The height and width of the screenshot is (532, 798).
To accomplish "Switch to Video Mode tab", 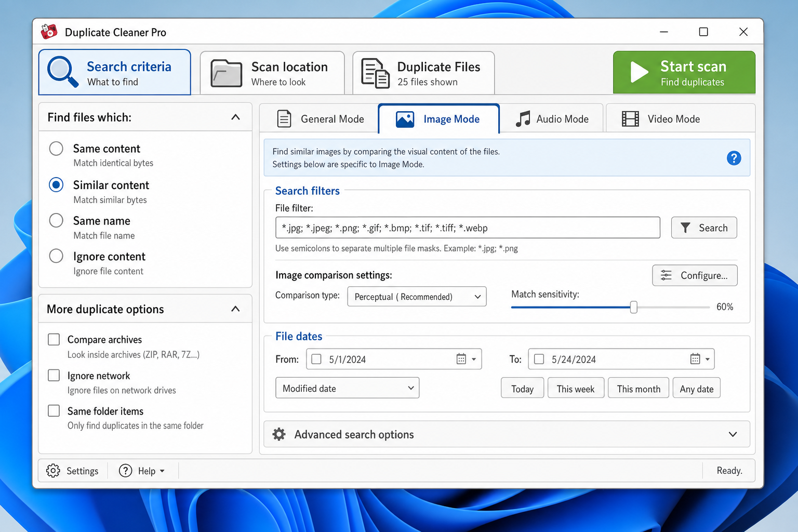I will pos(680,119).
